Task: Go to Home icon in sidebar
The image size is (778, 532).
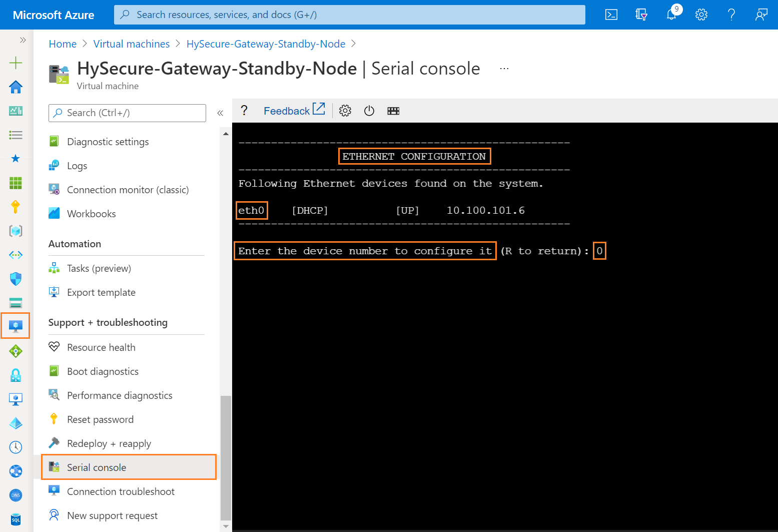Action: coord(16,87)
